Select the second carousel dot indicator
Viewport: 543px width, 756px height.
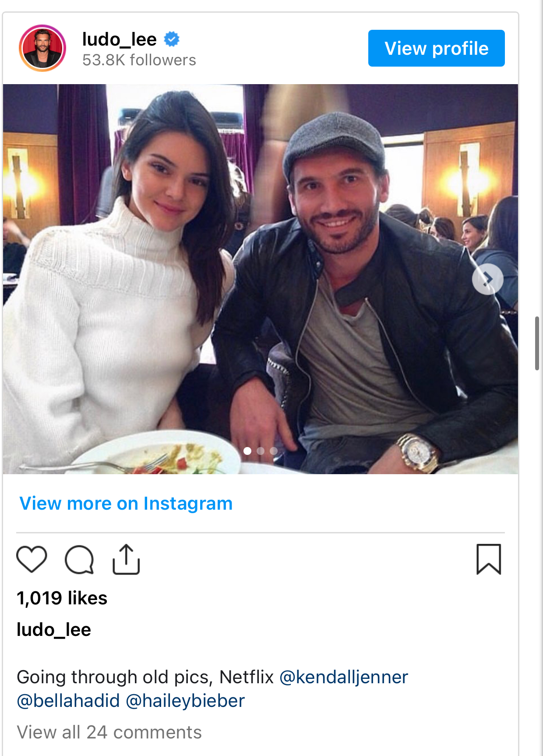tap(261, 451)
